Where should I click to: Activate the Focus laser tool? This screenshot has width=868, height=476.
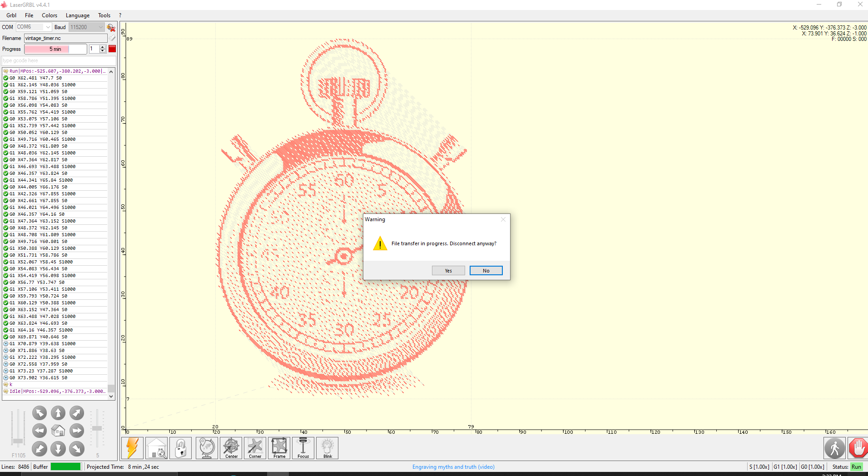303,448
